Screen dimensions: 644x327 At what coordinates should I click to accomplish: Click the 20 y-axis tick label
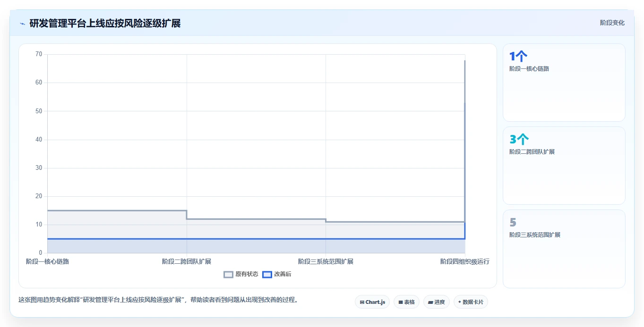click(x=39, y=196)
